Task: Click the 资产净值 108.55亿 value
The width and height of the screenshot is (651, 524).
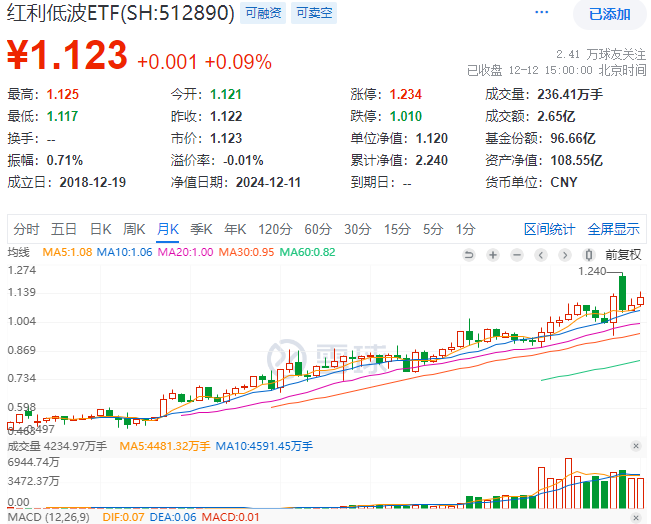Action: click(576, 160)
